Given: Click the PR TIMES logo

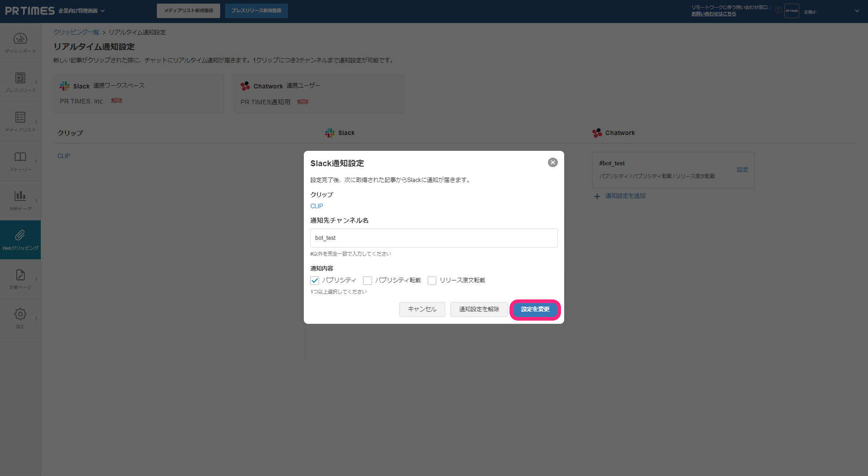Looking at the screenshot, I should pyautogui.click(x=30, y=11).
